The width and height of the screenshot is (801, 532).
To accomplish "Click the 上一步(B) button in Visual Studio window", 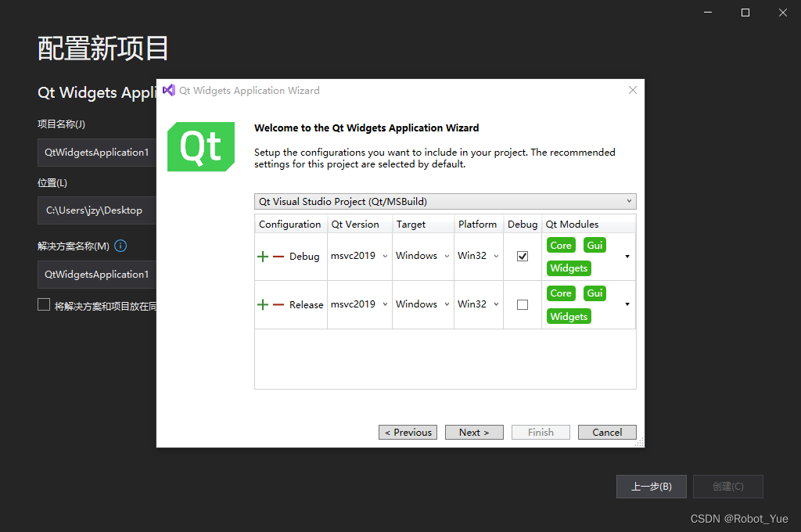I will click(652, 487).
